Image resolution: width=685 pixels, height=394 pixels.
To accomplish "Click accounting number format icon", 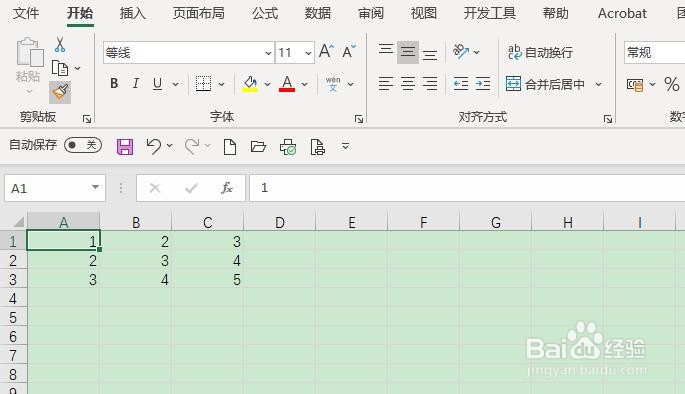I will [x=634, y=84].
